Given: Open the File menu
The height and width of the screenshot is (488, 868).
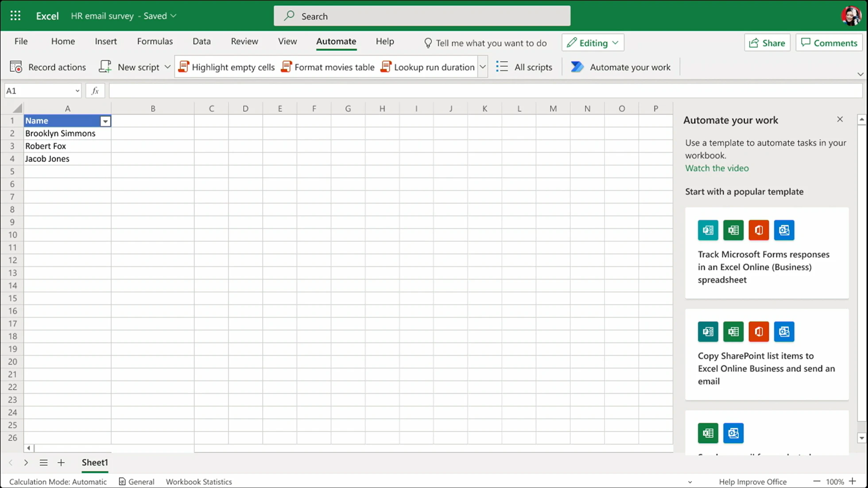Looking at the screenshot, I should [21, 41].
